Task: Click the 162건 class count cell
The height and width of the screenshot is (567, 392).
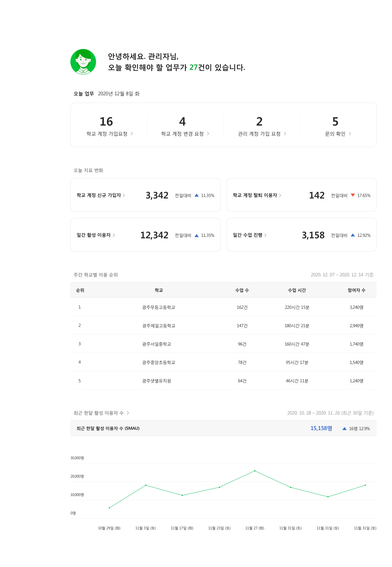Action: [242, 307]
